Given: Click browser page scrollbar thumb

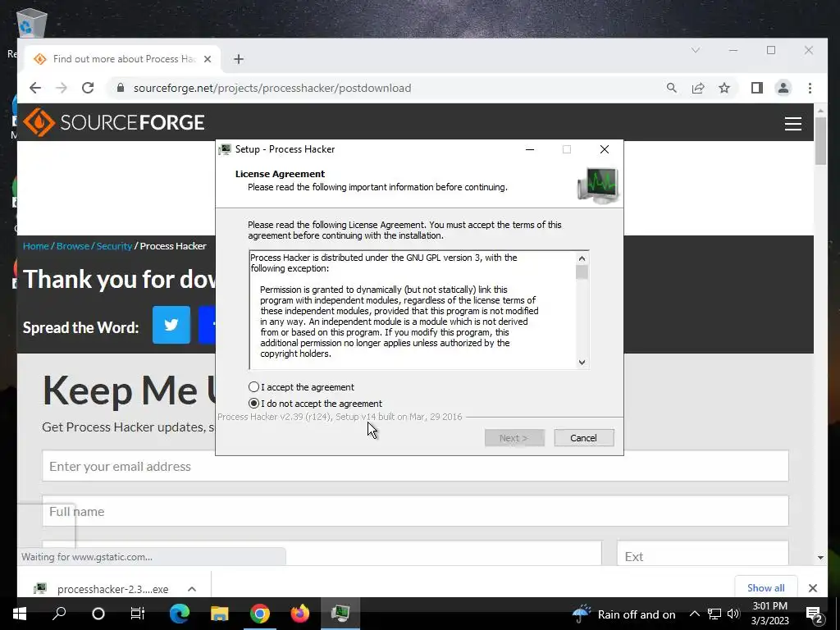Looking at the screenshot, I should 820,141.
